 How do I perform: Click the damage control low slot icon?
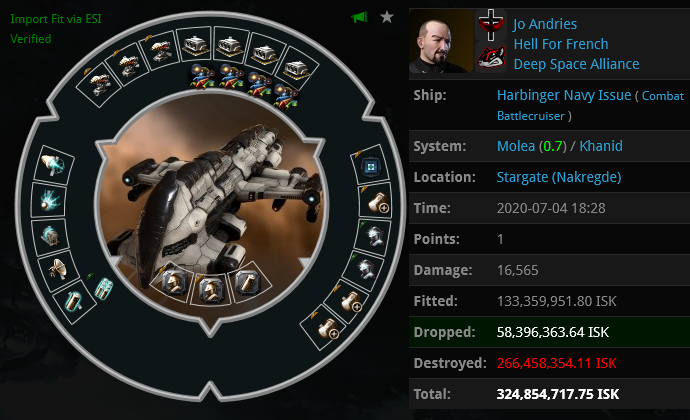tap(371, 167)
